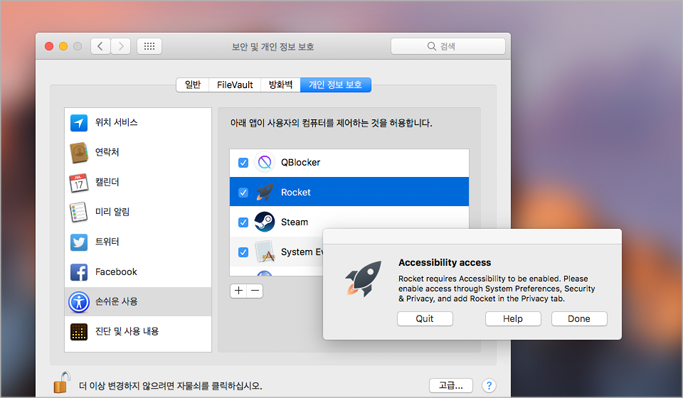Select the Twitter (트위터) bird icon
This screenshot has width=683, height=398.
[79, 242]
